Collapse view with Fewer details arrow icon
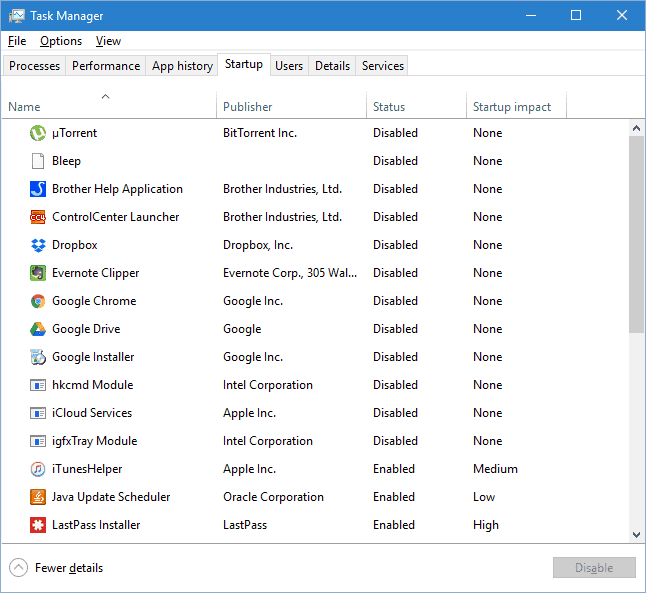 click(18, 568)
